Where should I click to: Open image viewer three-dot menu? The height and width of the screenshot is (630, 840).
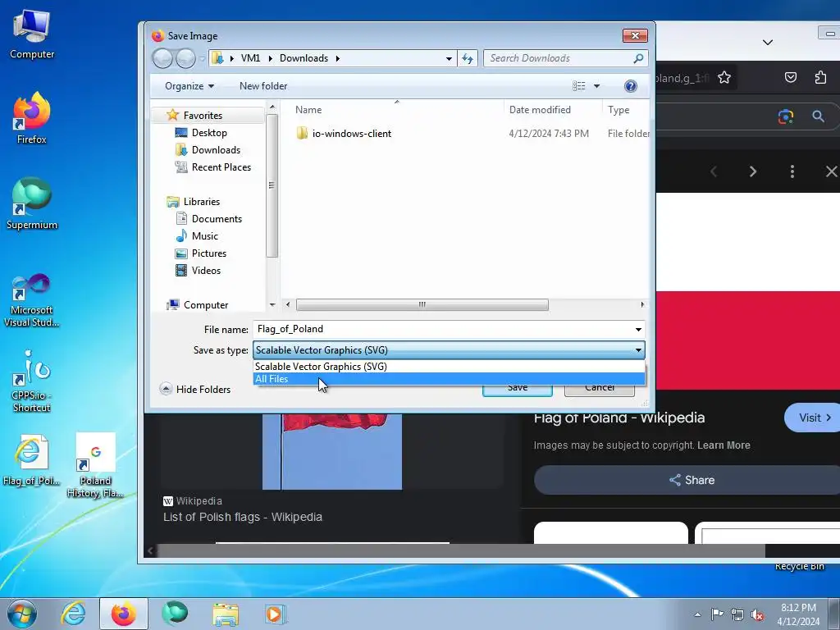(792, 171)
